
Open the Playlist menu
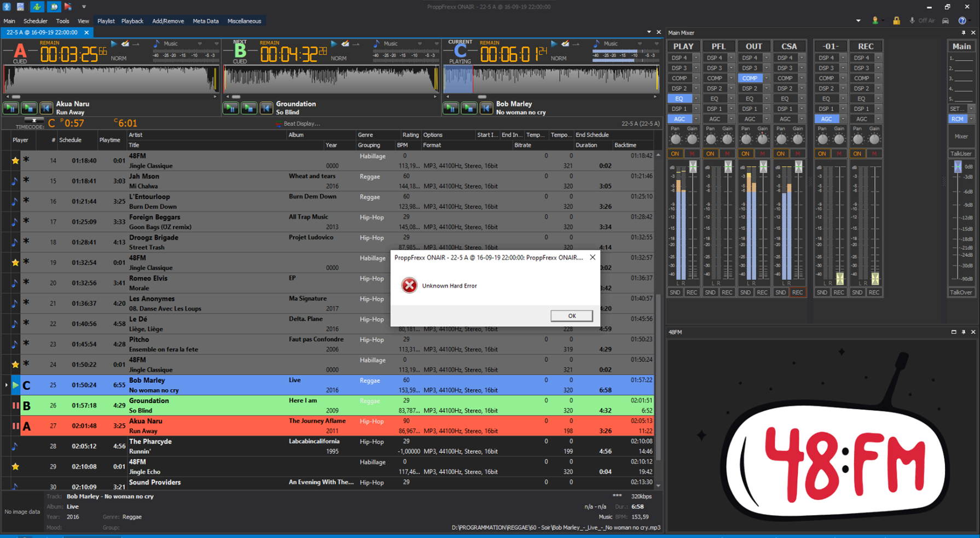click(x=106, y=21)
